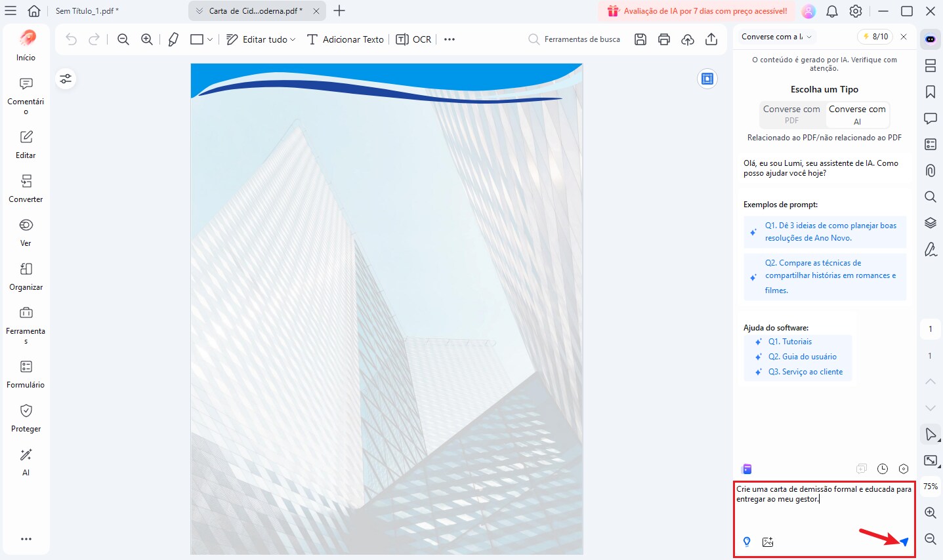Click the print icon

664,39
